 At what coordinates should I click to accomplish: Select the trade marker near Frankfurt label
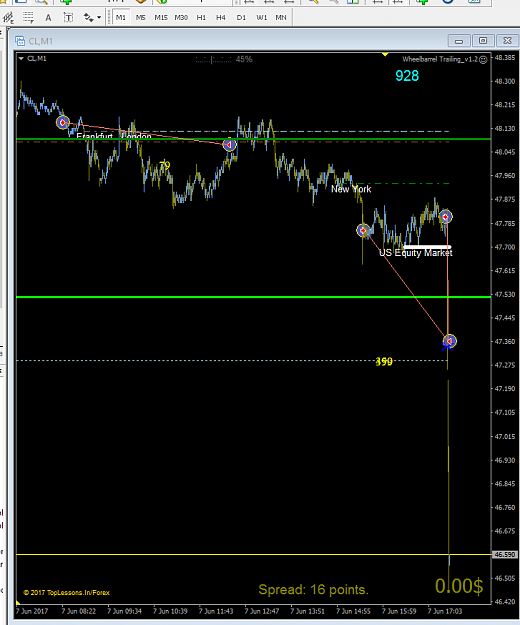click(x=63, y=122)
